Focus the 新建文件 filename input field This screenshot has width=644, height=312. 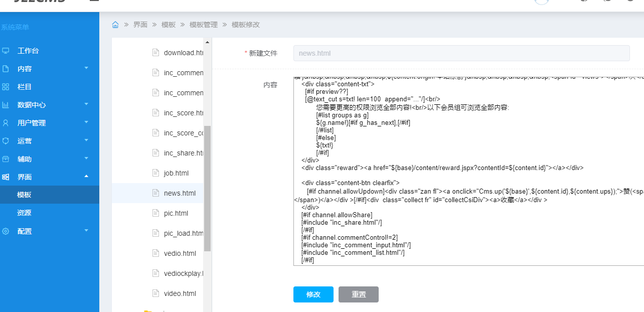[461, 53]
